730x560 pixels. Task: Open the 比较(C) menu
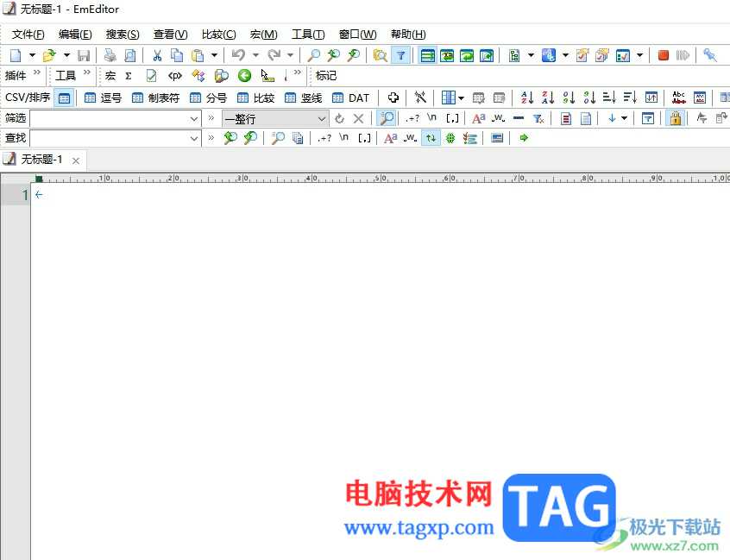(x=219, y=35)
